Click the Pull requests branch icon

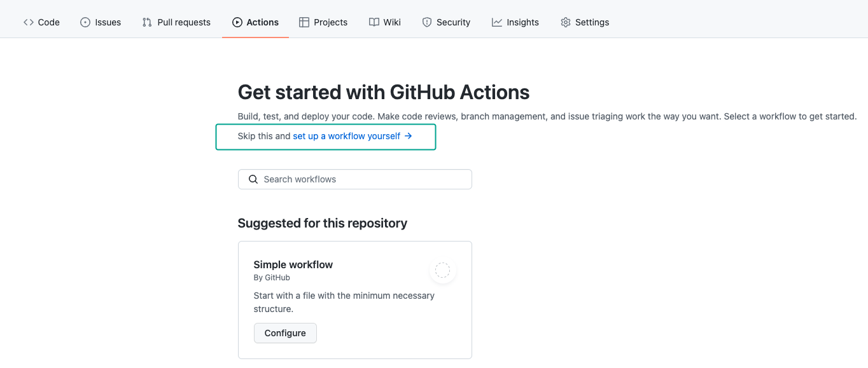click(x=147, y=22)
